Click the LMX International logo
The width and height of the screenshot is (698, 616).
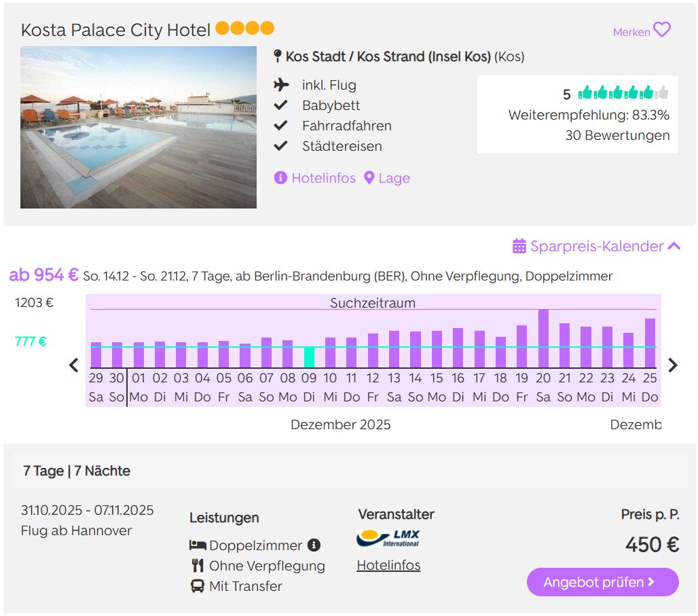(x=388, y=539)
